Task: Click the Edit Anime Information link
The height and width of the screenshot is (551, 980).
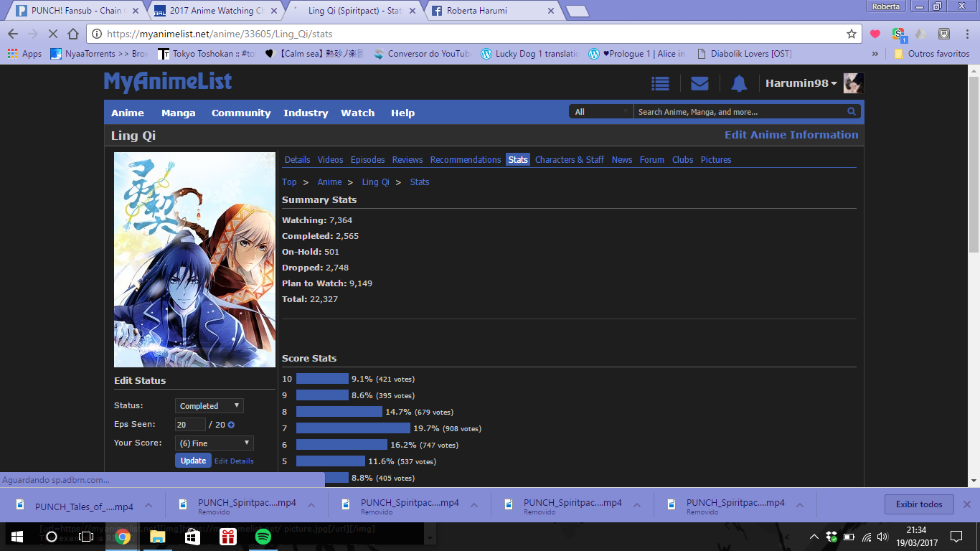Action: (x=791, y=135)
